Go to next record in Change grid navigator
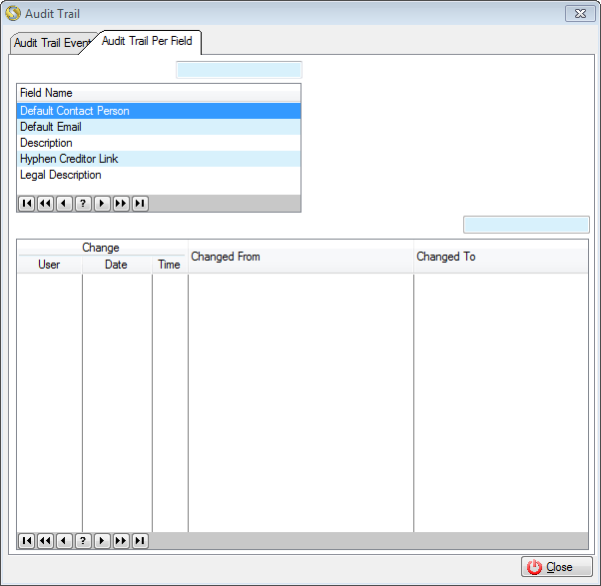Viewport: 601px width, 586px height. point(102,541)
